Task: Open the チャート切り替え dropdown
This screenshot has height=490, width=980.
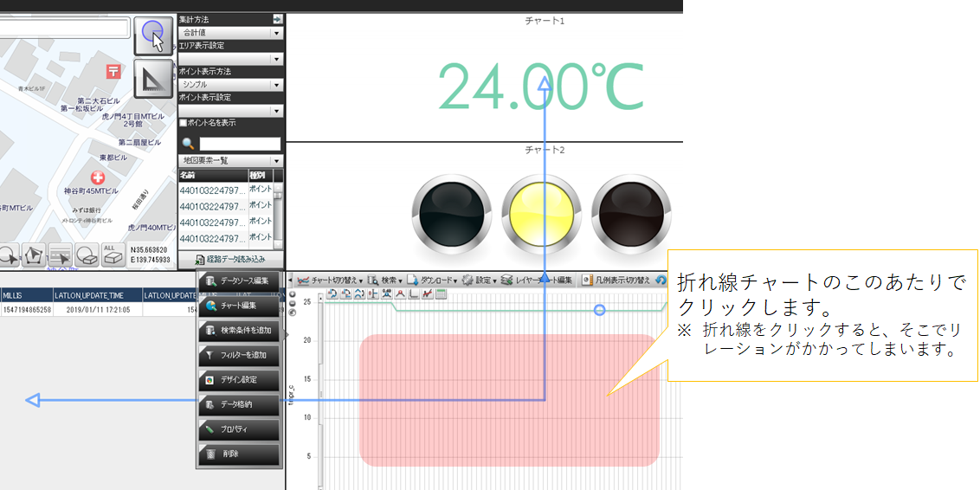Action: (330, 280)
